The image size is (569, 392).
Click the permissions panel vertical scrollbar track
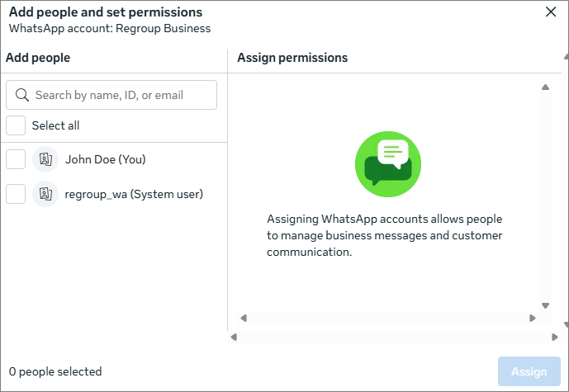pyautogui.click(x=545, y=196)
